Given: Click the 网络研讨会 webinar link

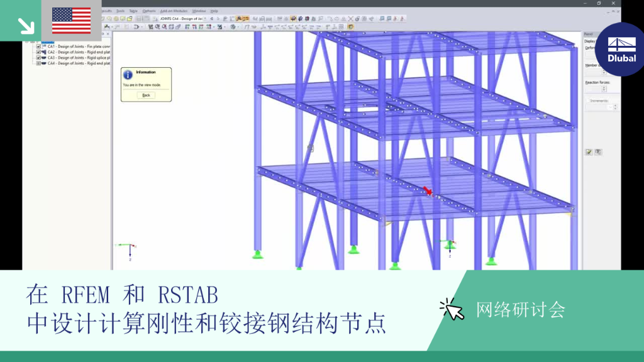Looking at the screenshot, I should click(521, 310).
